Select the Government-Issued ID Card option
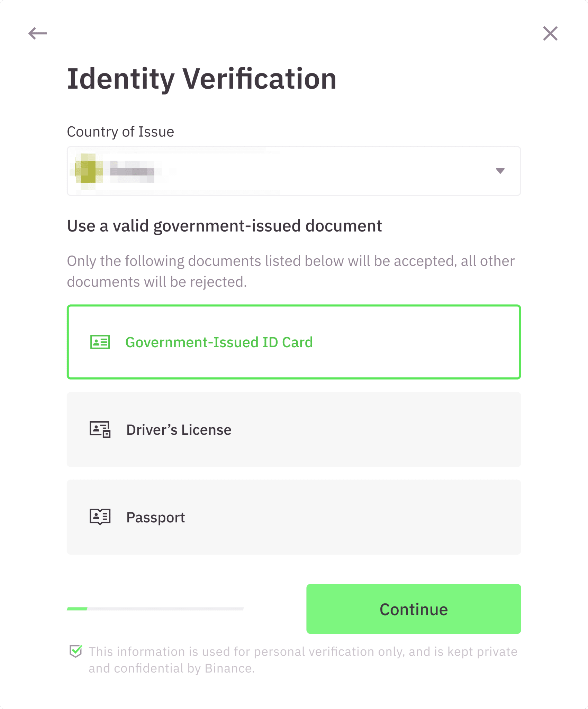The height and width of the screenshot is (709, 588). coord(293,342)
